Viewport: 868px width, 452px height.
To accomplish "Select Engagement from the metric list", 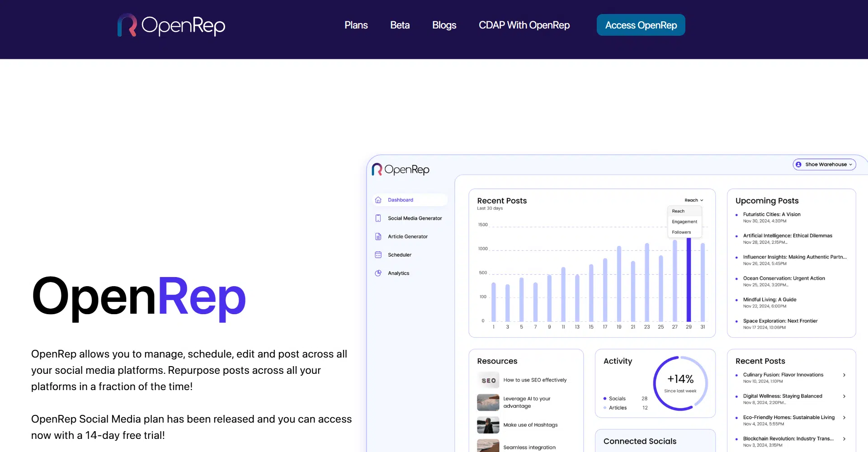I will [x=684, y=222].
